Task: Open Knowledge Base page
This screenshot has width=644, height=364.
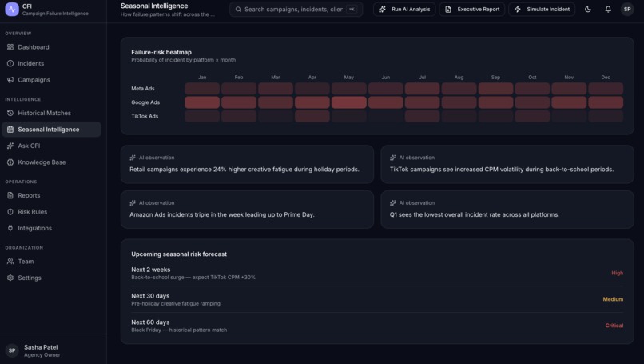Action: (x=51, y=162)
